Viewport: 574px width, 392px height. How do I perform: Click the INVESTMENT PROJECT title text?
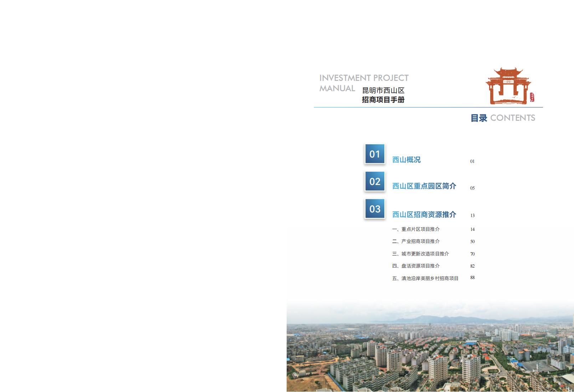(364, 78)
